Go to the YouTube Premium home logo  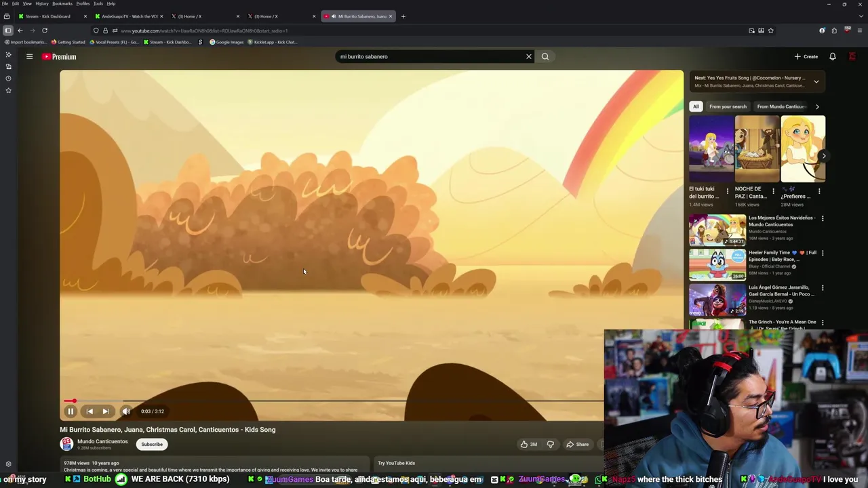pyautogui.click(x=59, y=57)
